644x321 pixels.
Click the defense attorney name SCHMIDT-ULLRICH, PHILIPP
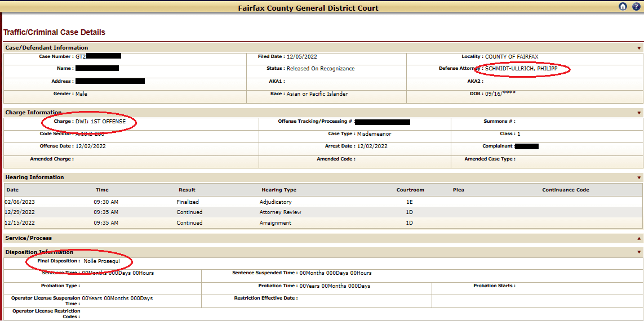point(521,69)
